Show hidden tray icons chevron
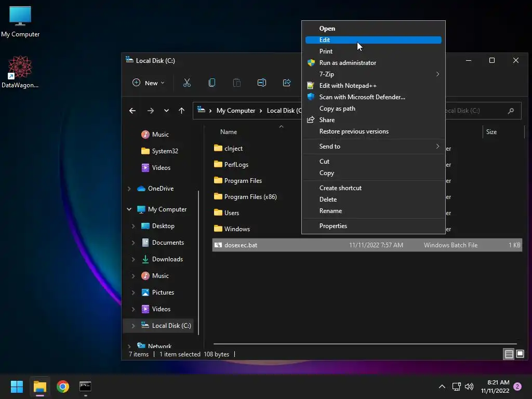 442,387
